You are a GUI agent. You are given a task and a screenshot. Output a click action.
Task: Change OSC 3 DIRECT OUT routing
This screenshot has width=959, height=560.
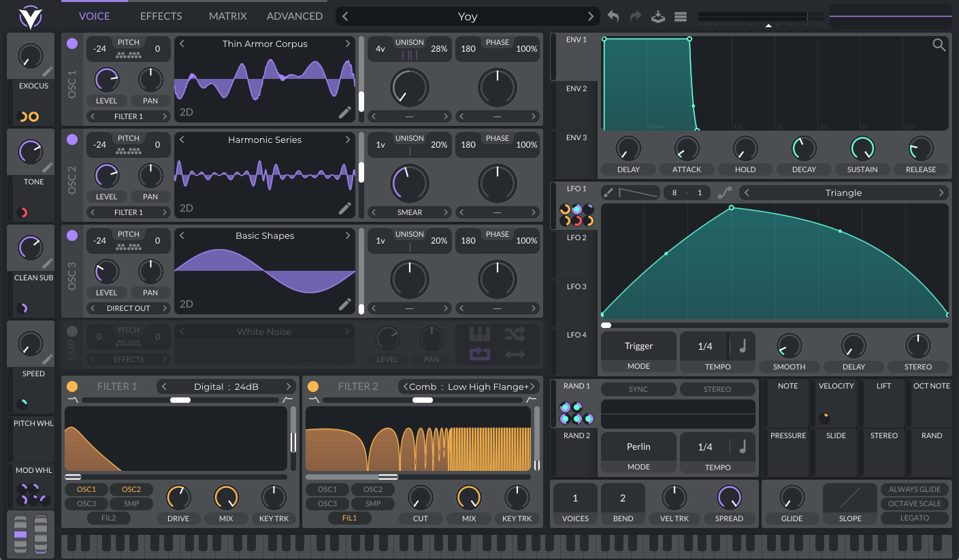click(129, 308)
